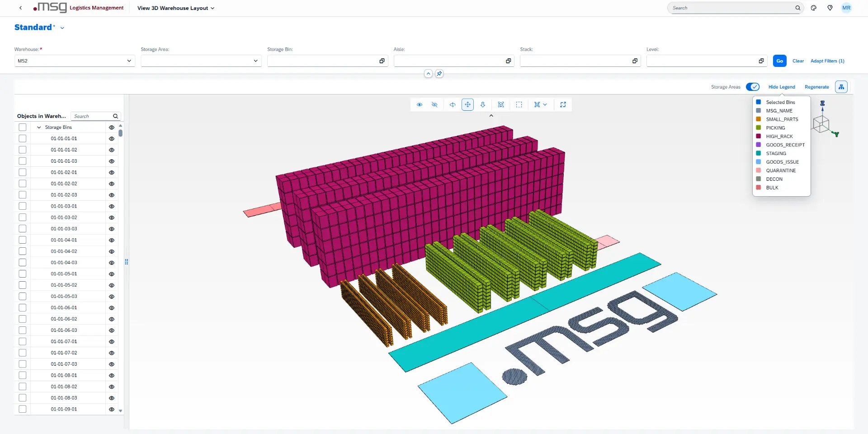Viewport: 868px width, 434px height.
Task: Open the theme palette icon in header
Action: pos(813,8)
